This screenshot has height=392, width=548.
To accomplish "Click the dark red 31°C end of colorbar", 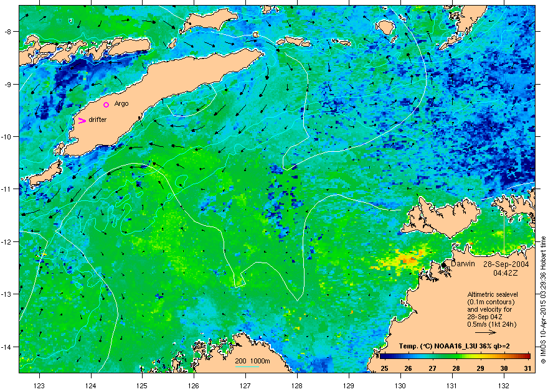I will click(526, 357).
